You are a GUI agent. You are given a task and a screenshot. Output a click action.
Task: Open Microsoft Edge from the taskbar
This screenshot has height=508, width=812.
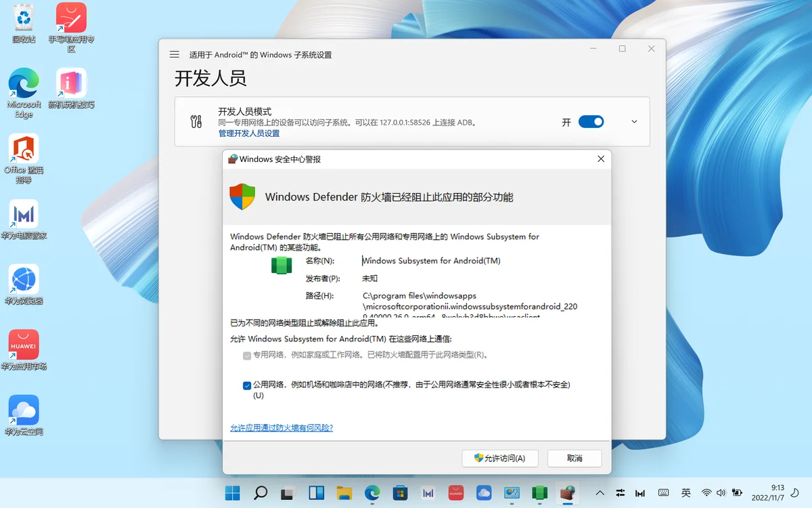372,493
